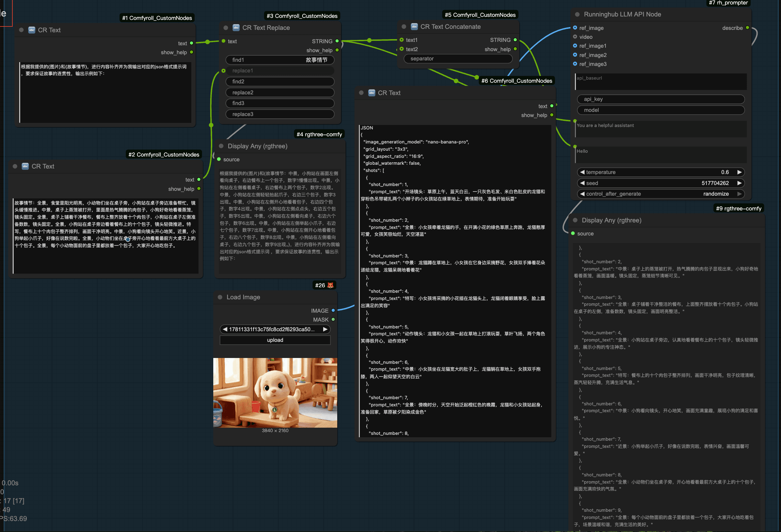The height and width of the screenshot is (532, 781).
Task: Click the #3 Comfyroll_CustomNodes badge label
Action: click(x=302, y=16)
